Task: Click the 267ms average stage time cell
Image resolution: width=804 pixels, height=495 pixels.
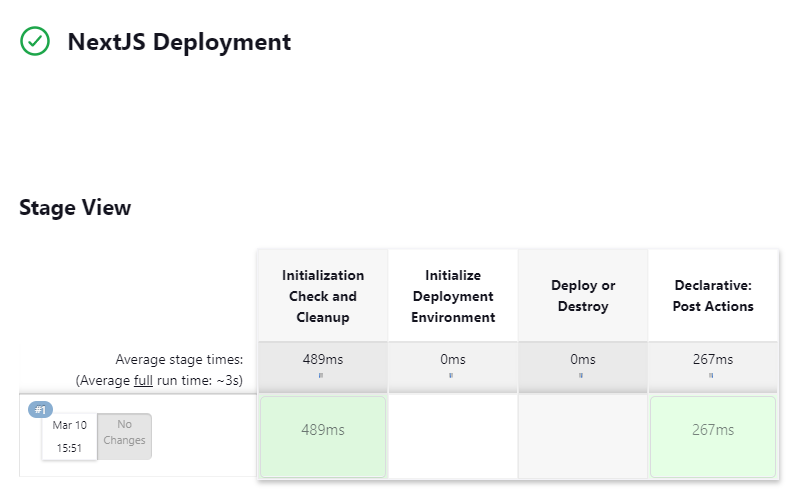Action: (x=713, y=367)
